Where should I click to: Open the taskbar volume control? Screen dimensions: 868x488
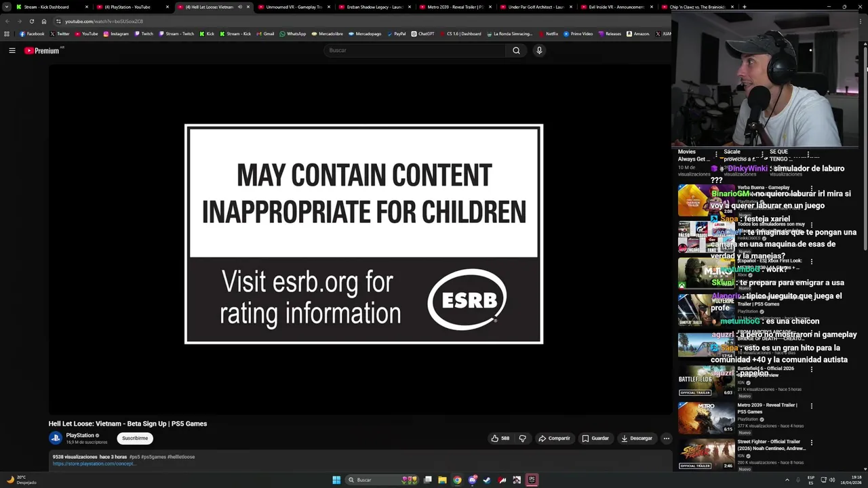pos(832,480)
